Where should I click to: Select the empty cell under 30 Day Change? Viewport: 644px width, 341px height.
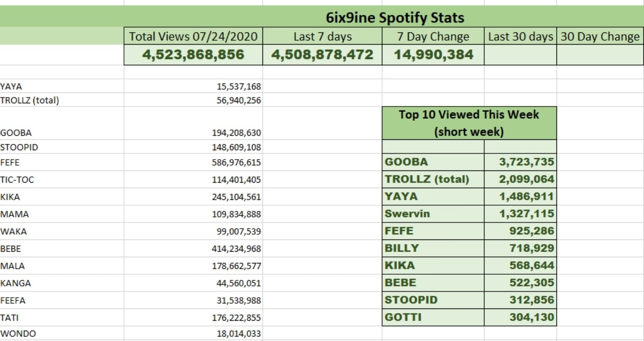pos(600,55)
